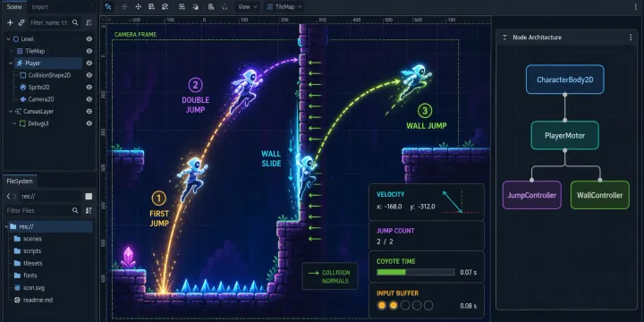This screenshot has width=644, height=322.
Task: Click the instance scene link icon
Action: point(21,22)
